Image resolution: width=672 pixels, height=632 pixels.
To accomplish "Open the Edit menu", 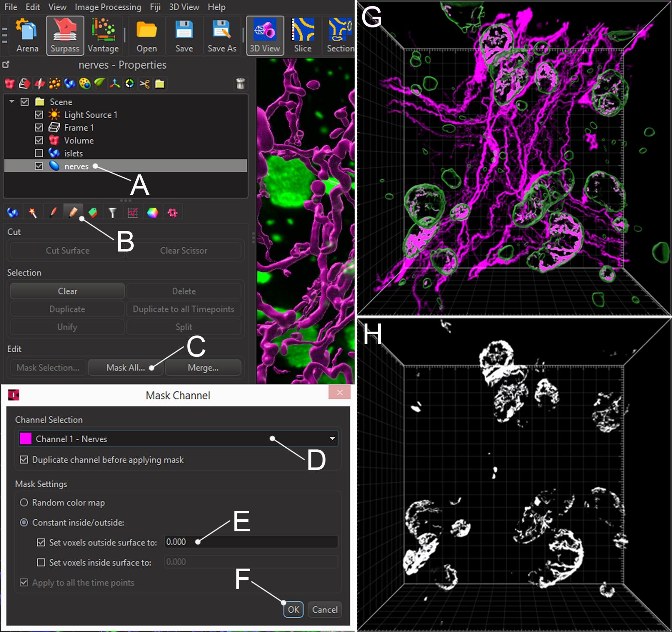I will click(33, 7).
